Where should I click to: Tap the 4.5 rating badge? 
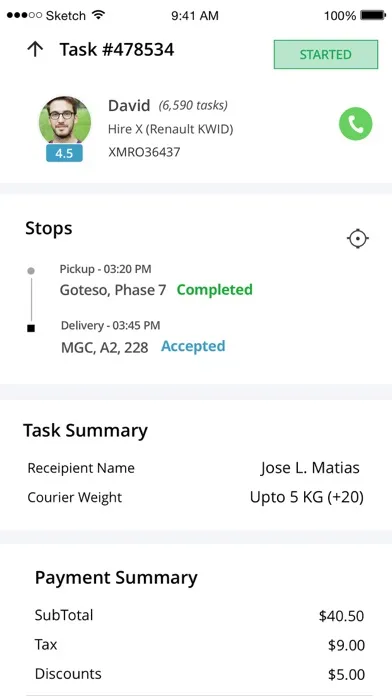point(64,153)
